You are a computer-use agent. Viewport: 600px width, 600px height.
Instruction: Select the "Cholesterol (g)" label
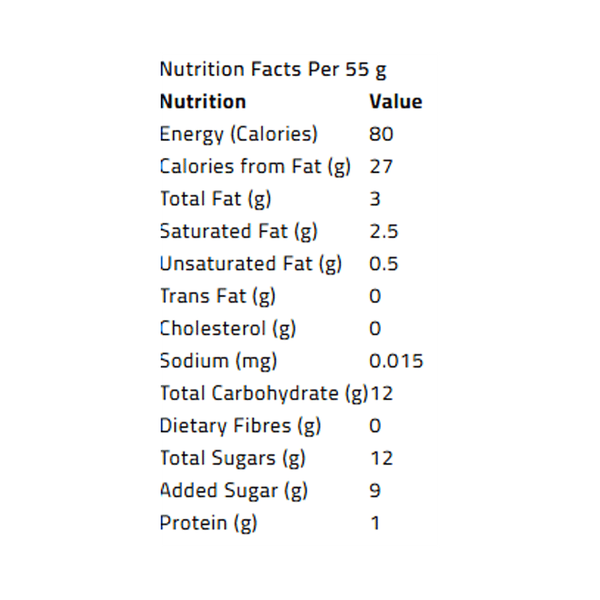(x=227, y=328)
